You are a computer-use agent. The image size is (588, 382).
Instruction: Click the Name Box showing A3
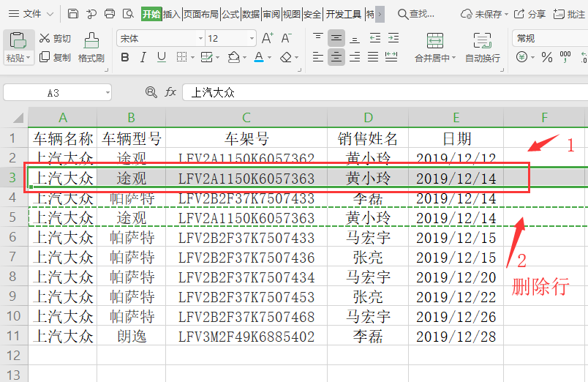[53, 93]
